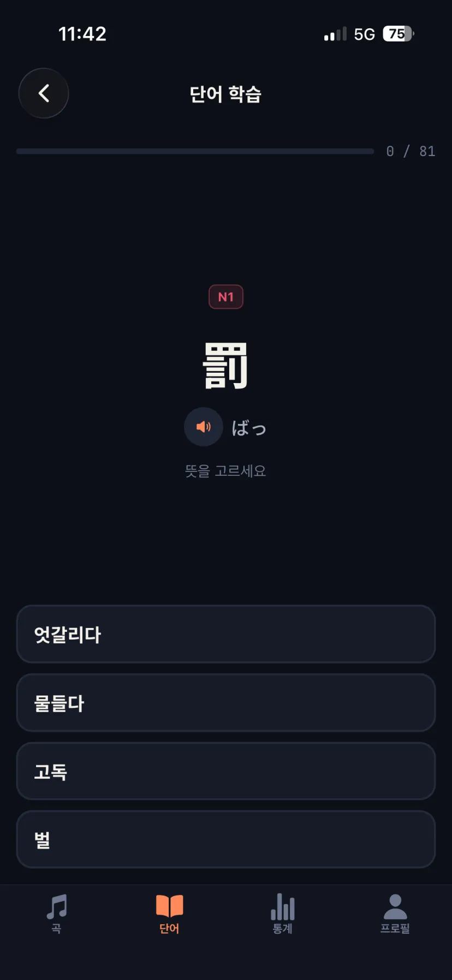Tap the kanji 罰 word
The image size is (452, 980).
(226, 366)
